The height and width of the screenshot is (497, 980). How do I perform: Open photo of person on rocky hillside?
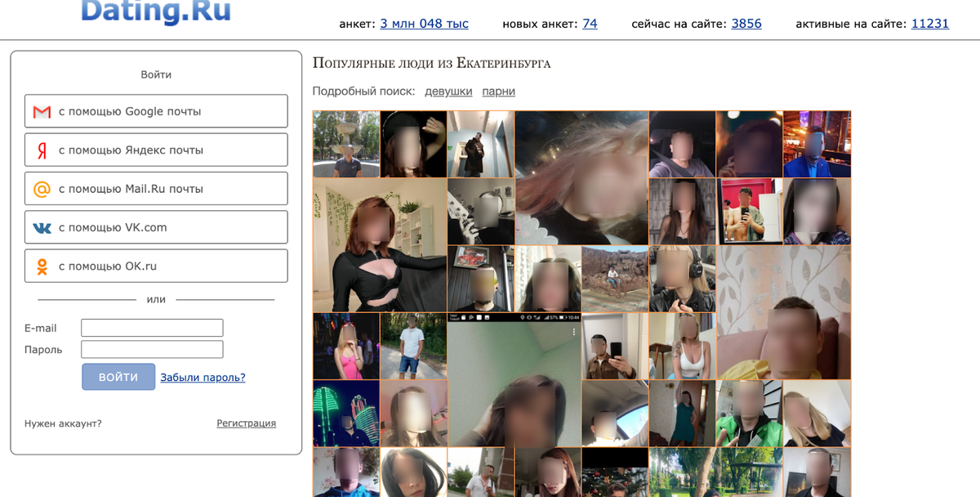615,280
